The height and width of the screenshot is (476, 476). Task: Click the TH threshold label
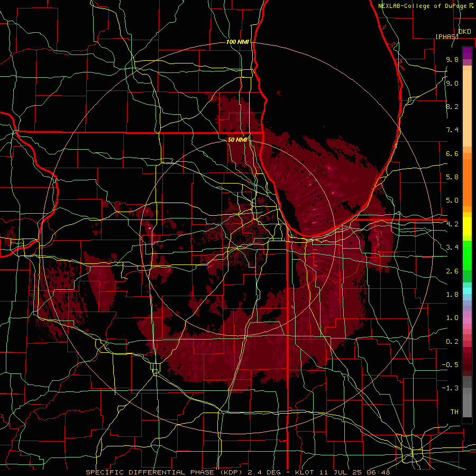(x=454, y=412)
